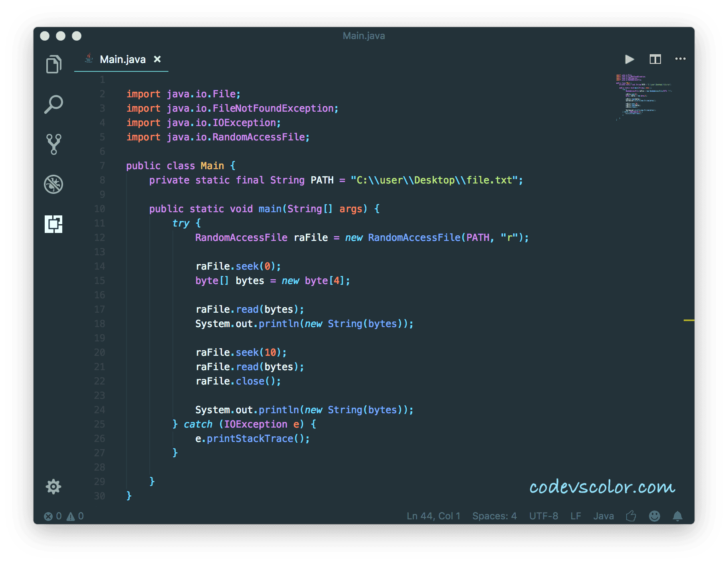Open the Extensions view
Image resolution: width=728 pixels, height=564 pixels.
click(x=53, y=224)
